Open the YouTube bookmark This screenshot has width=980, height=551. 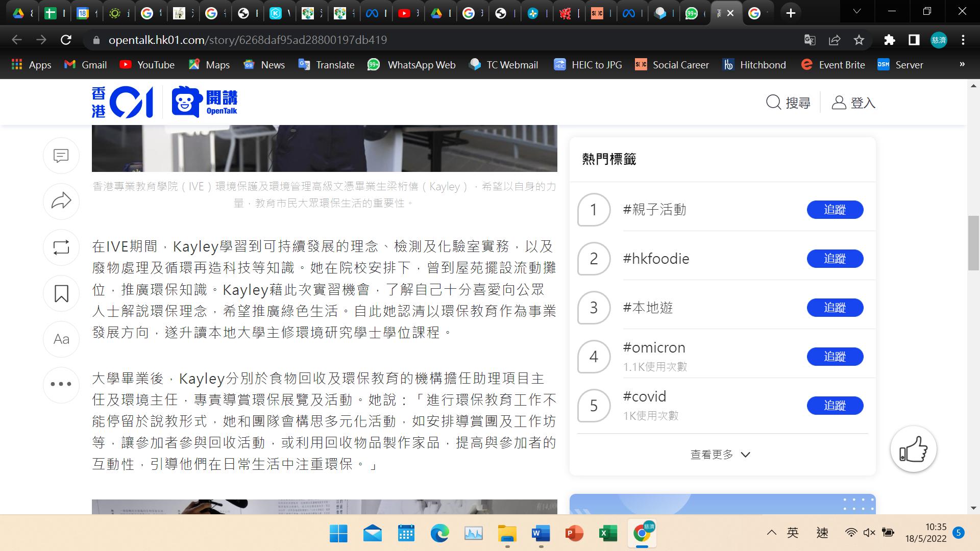(x=147, y=65)
